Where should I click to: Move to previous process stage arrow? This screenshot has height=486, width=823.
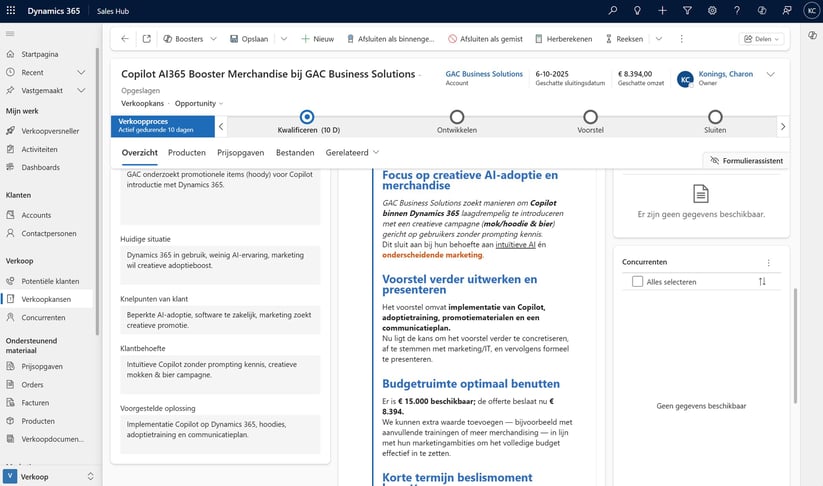pos(221,126)
